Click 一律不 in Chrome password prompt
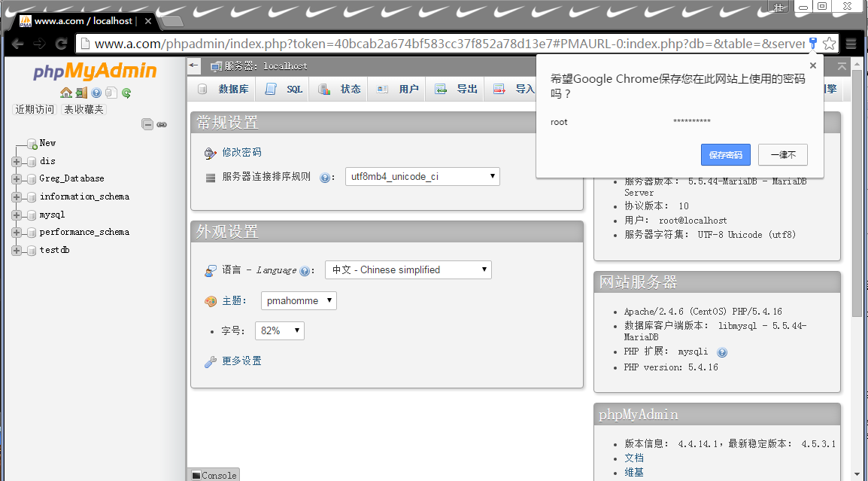 coord(783,154)
